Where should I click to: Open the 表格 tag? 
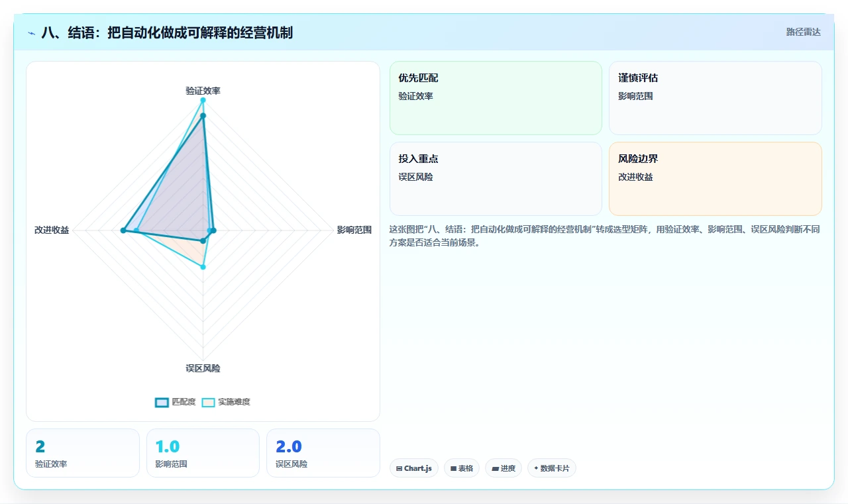click(x=462, y=468)
